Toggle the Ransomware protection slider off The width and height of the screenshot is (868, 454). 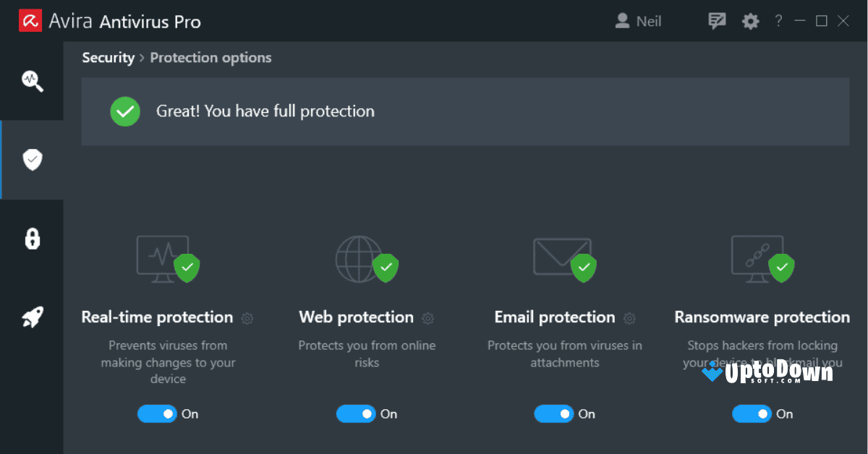pyautogui.click(x=752, y=414)
